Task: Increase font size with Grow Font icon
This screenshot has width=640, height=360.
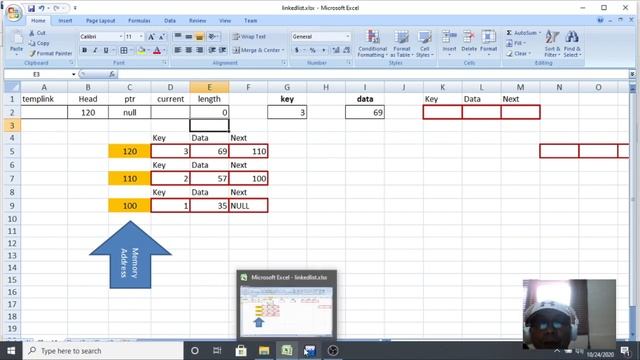Action: click(151, 37)
